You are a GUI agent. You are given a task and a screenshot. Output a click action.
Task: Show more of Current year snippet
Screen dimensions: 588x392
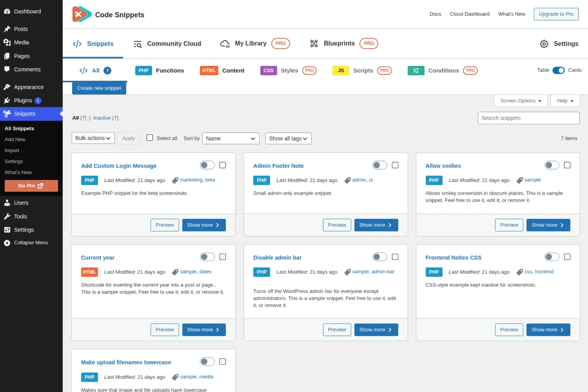(x=204, y=330)
